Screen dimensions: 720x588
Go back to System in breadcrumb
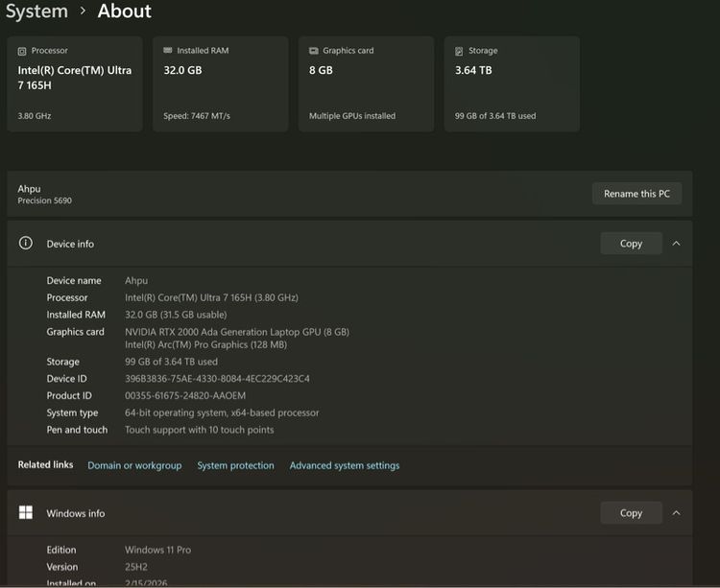click(x=36, y=11)
